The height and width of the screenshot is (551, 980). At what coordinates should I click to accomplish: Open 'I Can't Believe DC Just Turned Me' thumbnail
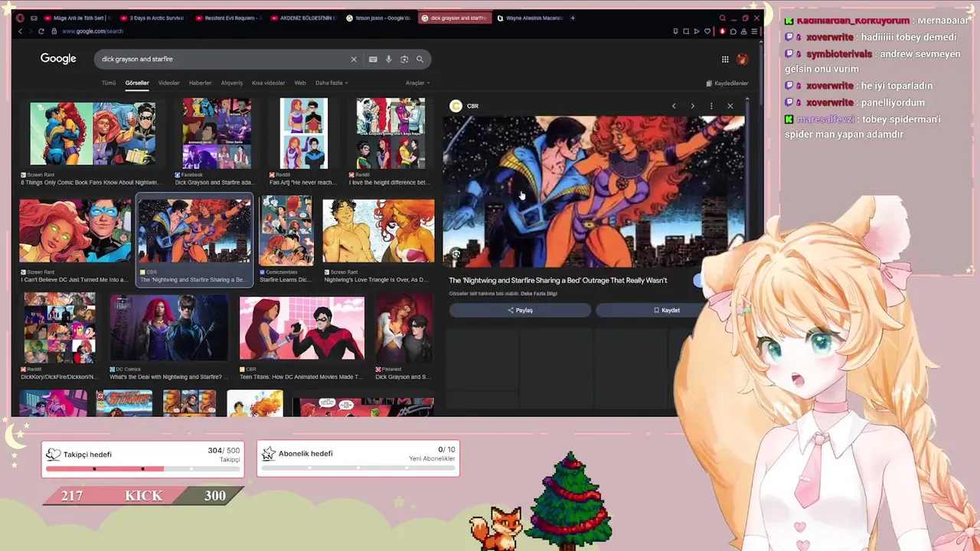[75, 231]
